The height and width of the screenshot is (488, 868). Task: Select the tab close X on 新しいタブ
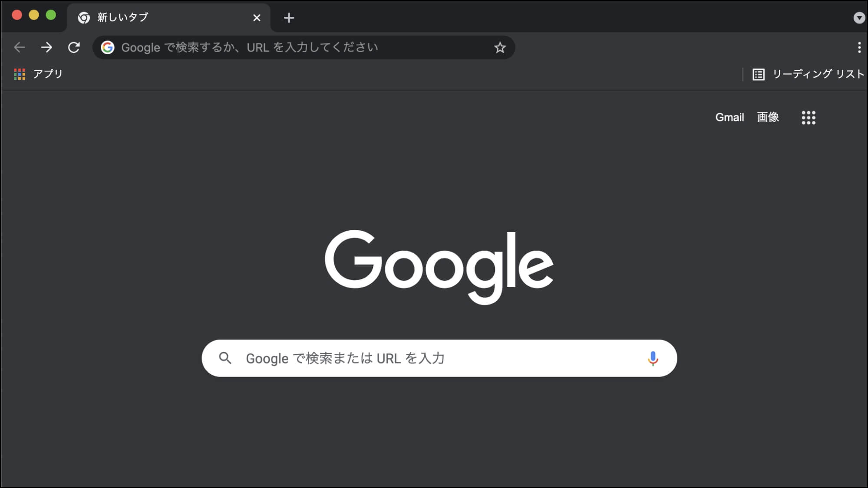click(256, 17)
